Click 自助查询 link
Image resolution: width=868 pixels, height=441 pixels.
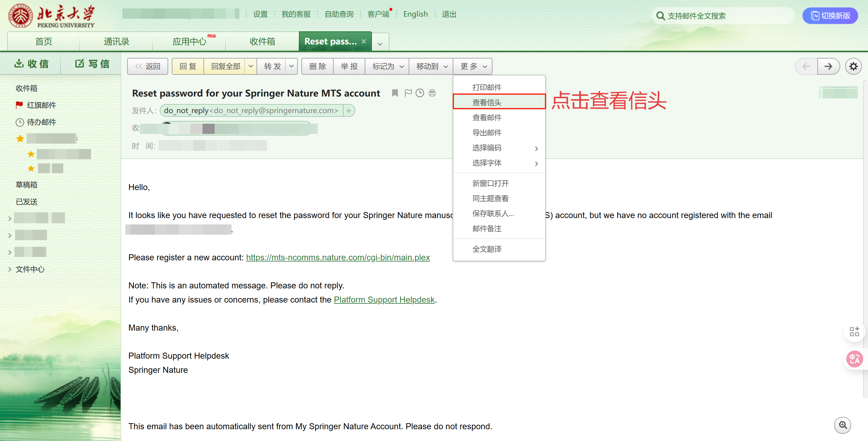coord(339,14)
